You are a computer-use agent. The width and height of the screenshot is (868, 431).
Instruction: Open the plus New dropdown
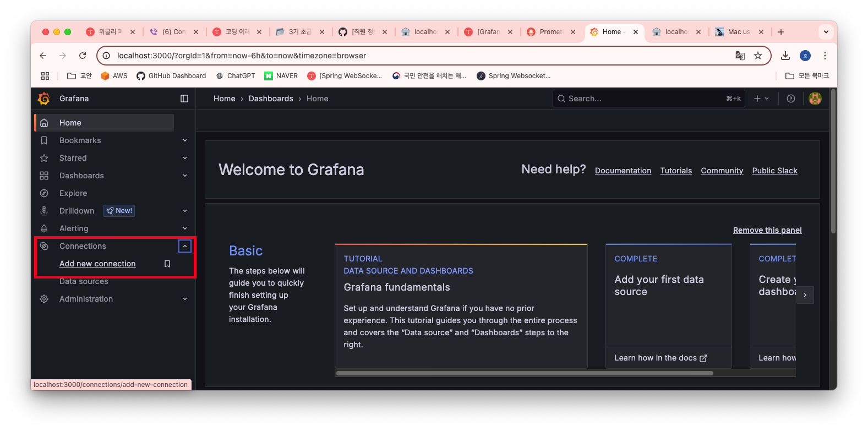click(x=761, y=99)
